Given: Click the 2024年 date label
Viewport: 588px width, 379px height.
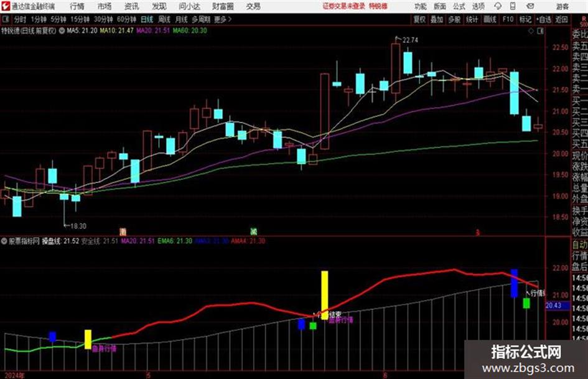Looking at the screenshot, I should 15,375.
